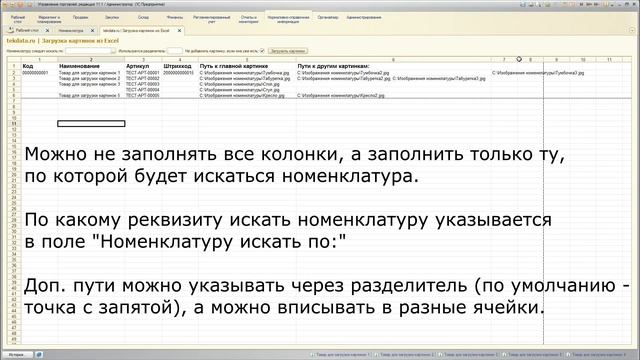Open the first notification in the status bar
This screenshot has height=360, width=640.
click(341, 355)
